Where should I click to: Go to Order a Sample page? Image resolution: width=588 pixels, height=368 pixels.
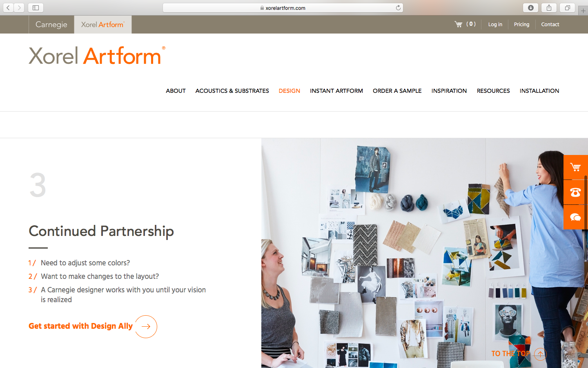pos(397,91)
